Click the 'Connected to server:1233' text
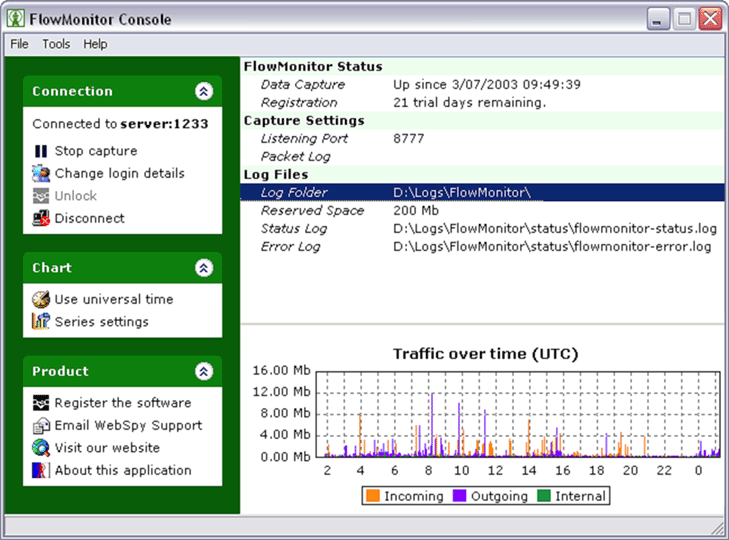The height and width of the screenshot is (540, 729). 120,124
